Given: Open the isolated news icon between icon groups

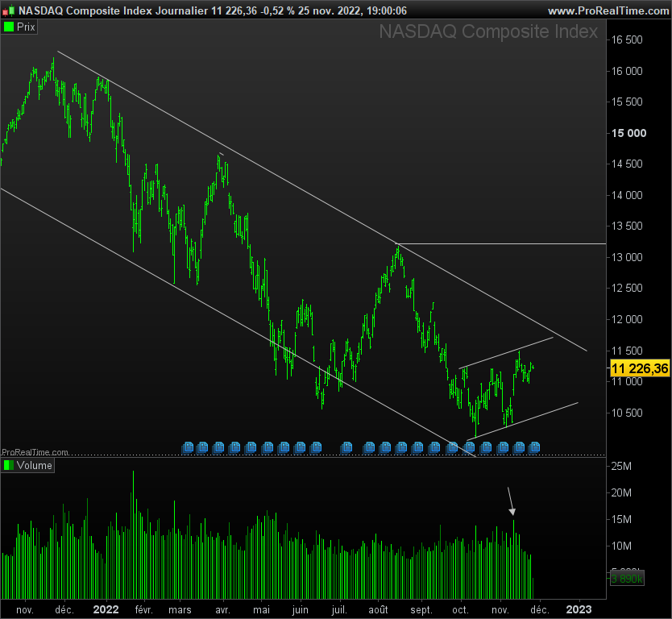Looking at the screenshot, I should coord(346,448).
